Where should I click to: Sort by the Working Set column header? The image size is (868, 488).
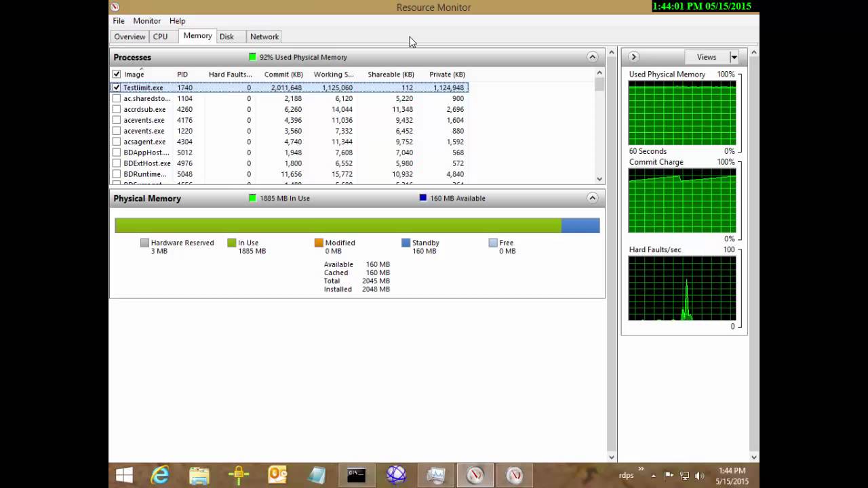coord(334,74)
